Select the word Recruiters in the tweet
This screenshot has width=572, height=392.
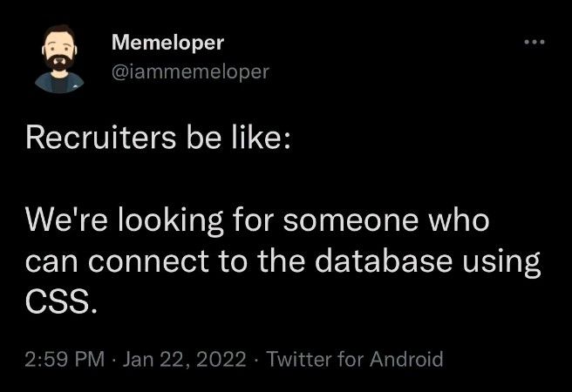pyautogui.click(x=100, y=139)
